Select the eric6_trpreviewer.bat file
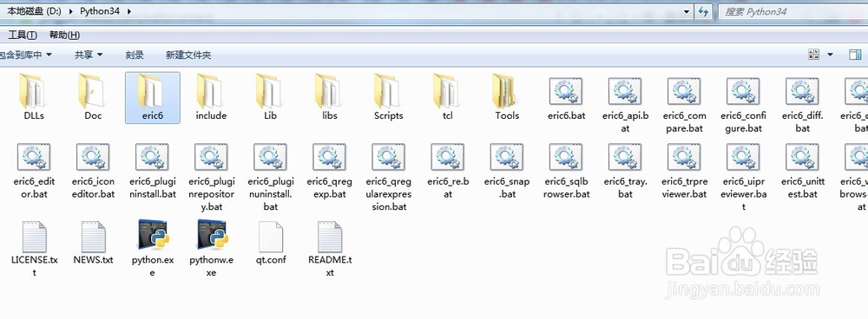The image size is (868, 319). click(x=684, y=171)
